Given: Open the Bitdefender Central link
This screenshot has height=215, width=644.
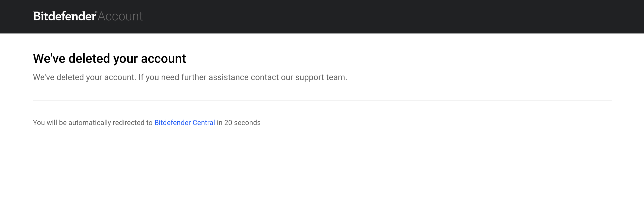Looking at the screenshot, I should 185,123.
